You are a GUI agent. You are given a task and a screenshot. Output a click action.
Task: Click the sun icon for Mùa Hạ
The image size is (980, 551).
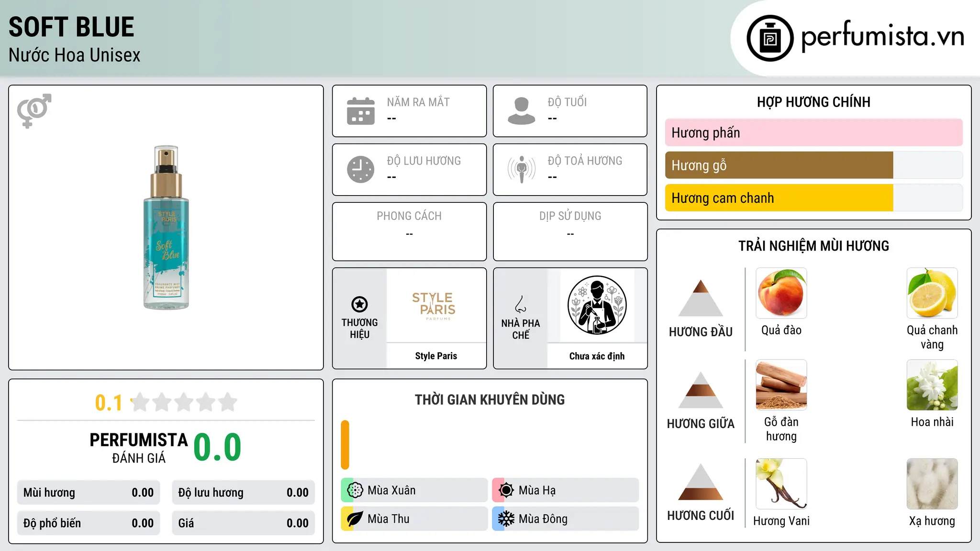506,490
